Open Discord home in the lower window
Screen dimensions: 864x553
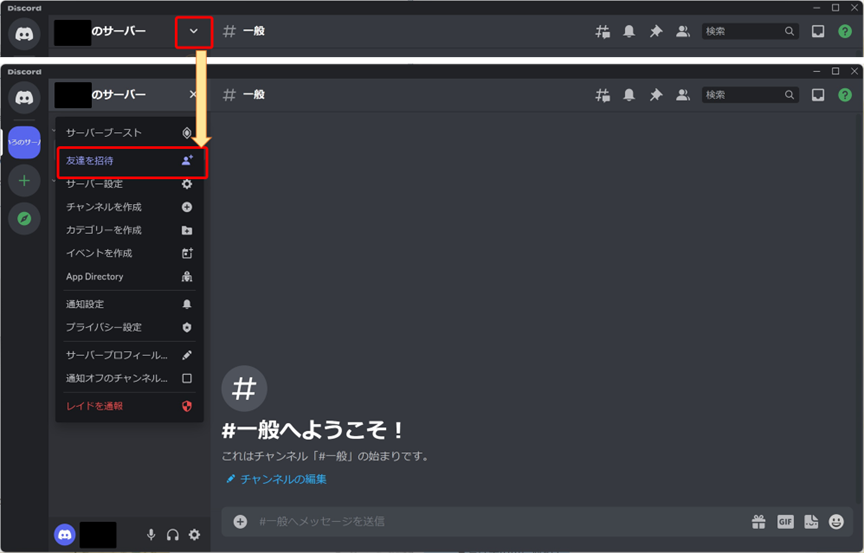tap(24, 97)
